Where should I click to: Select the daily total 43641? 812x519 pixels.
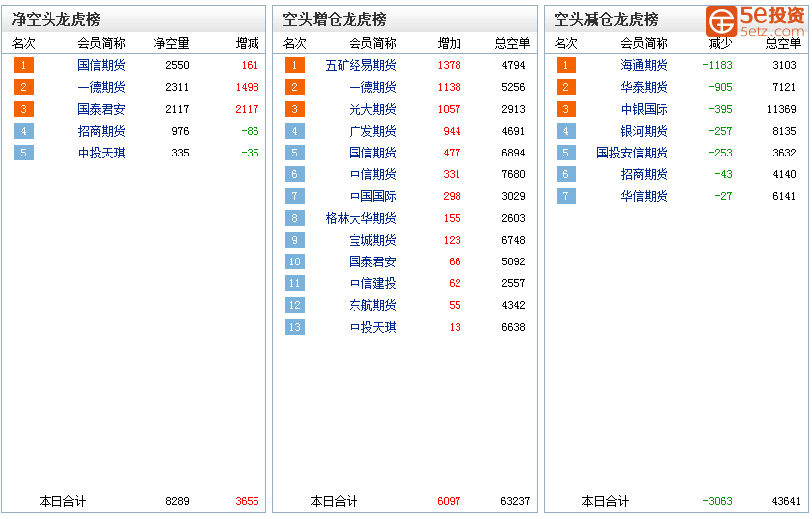tap(786, 501)
